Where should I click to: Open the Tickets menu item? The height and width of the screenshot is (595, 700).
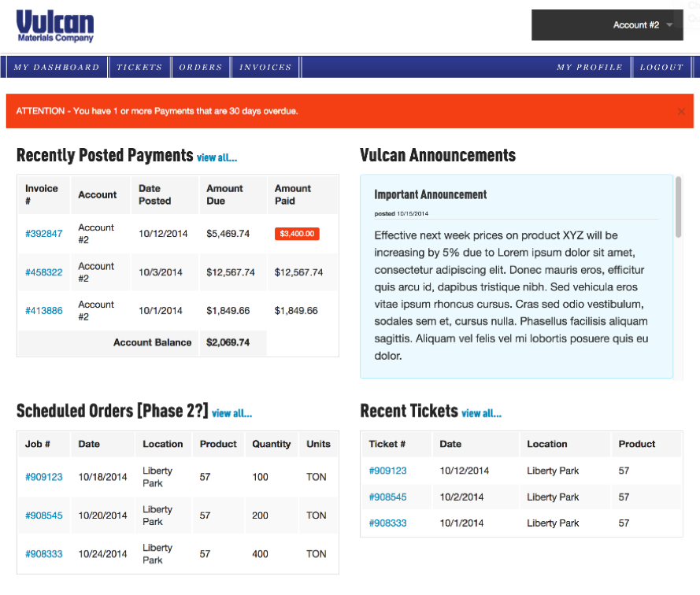[x=139, y=68]
